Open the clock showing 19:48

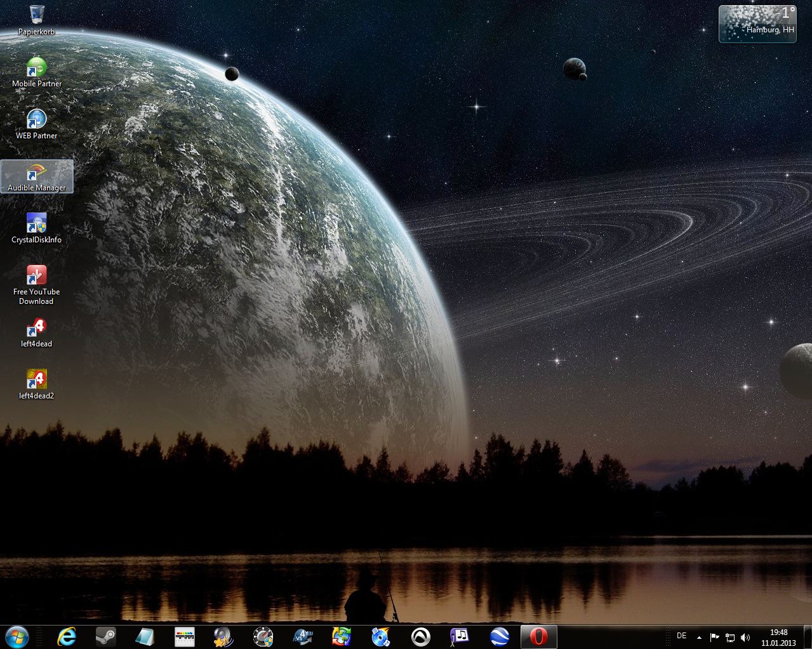coord(778,637)
